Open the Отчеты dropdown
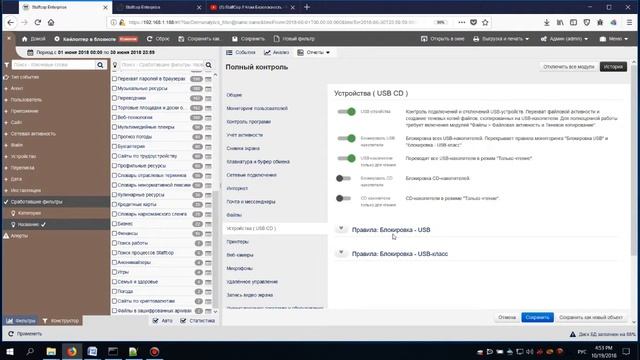640x360 pixels. 313,52
